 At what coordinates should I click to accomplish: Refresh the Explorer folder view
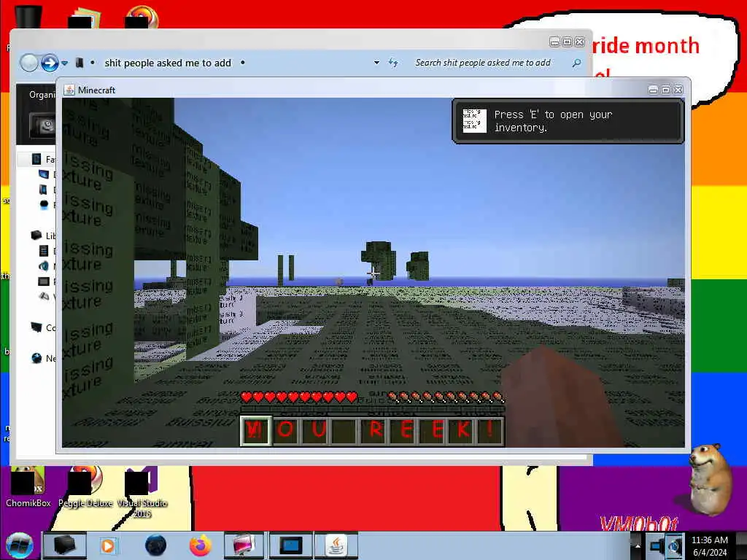(x=393, y=63)
